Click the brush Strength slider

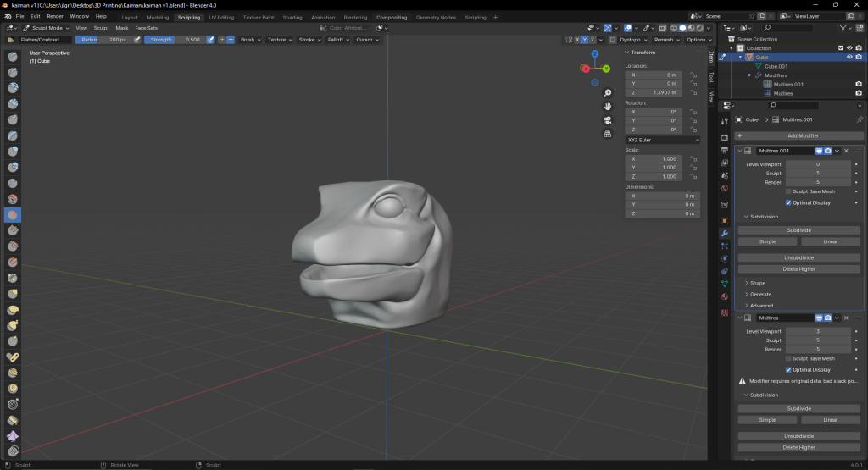click(173, 40)
